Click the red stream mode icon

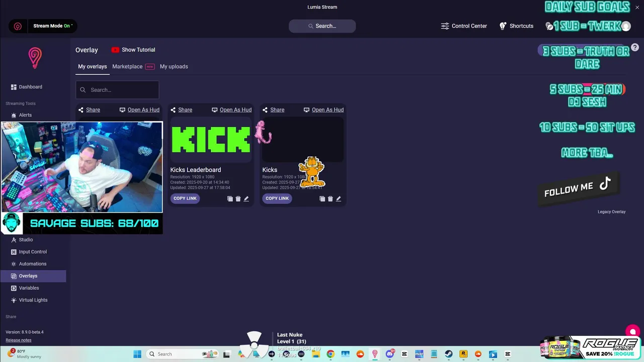(x=18, y=26)
